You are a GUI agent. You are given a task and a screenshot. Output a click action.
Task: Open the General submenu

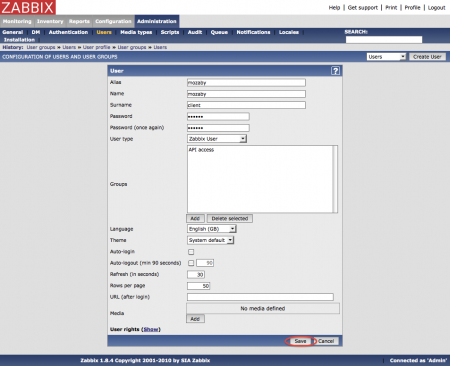13,32
